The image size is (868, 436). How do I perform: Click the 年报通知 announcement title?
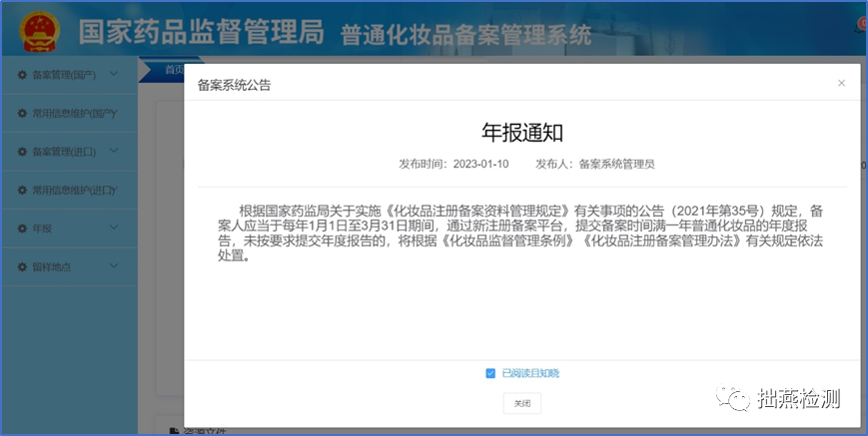click(522, 133)
